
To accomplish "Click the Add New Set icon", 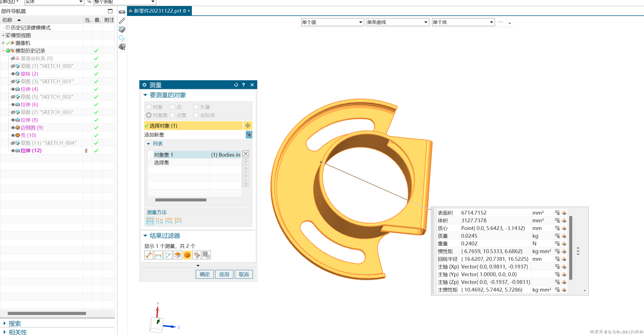I will 249,135.
